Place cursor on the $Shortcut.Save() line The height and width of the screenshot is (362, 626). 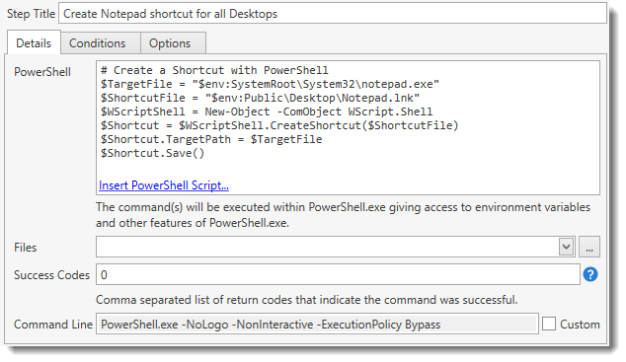point(153,153)
